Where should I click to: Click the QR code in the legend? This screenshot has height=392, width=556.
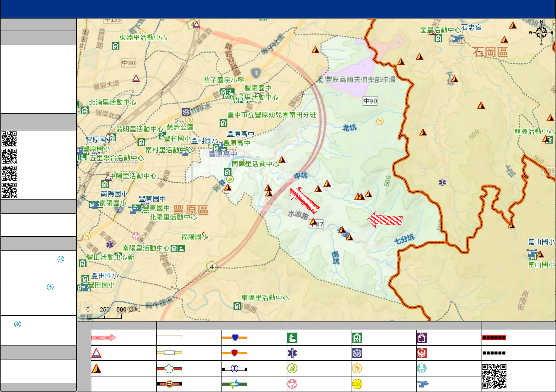coord(494,376)
